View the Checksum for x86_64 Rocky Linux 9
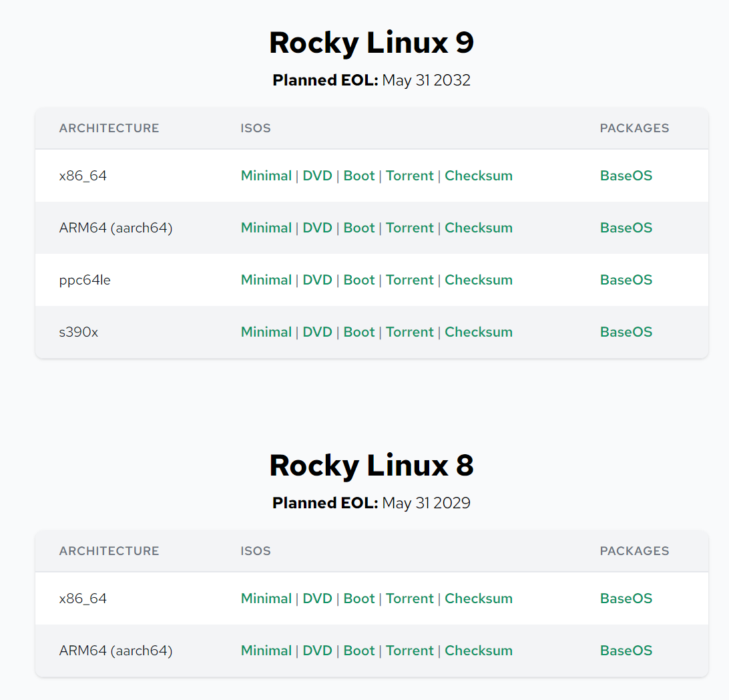729x700 pixels. point(478,175)
